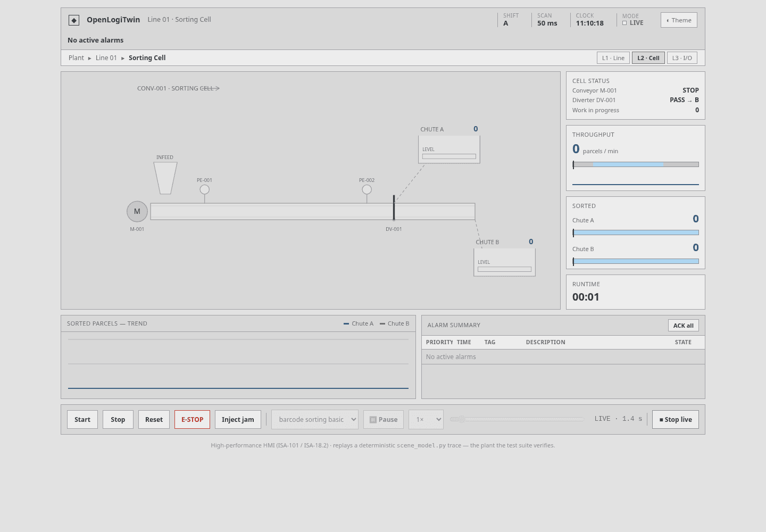Open the barcode sorting basic scenario dropdown
The height and width of the screenshot is (532, 766).
coord(315,419)
